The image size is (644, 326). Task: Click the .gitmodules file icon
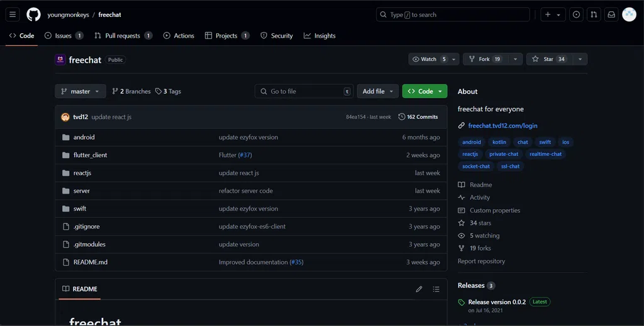pos(65,244)
